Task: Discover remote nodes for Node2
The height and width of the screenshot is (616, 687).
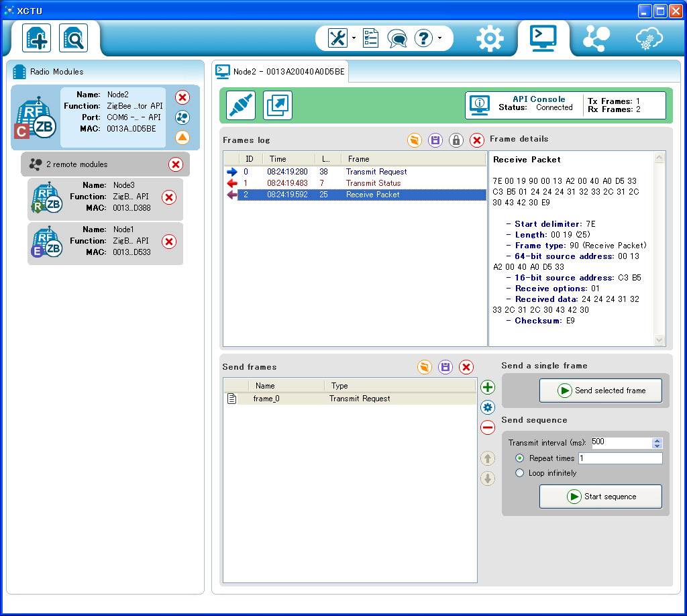Action: tap(182, 117)
